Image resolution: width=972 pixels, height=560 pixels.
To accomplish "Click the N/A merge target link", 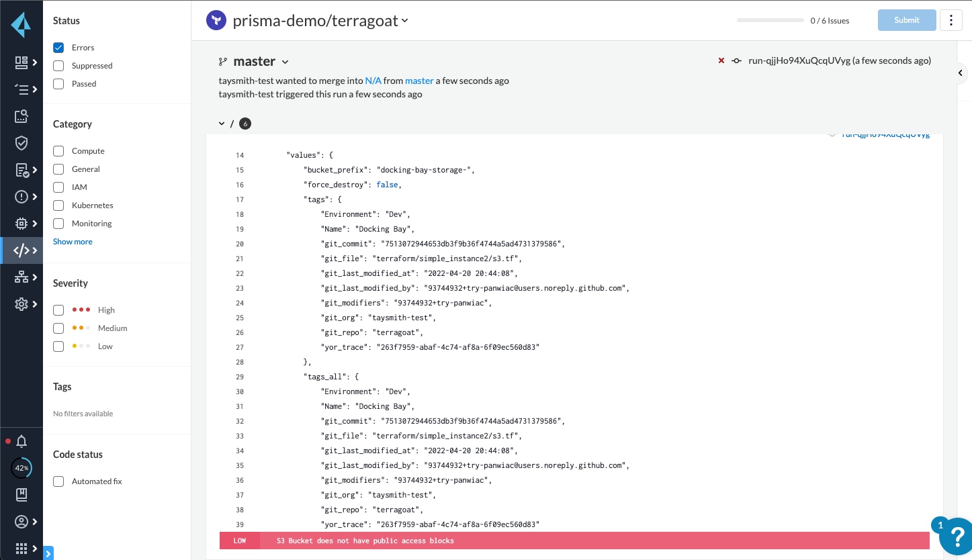I will pos(373,80).
